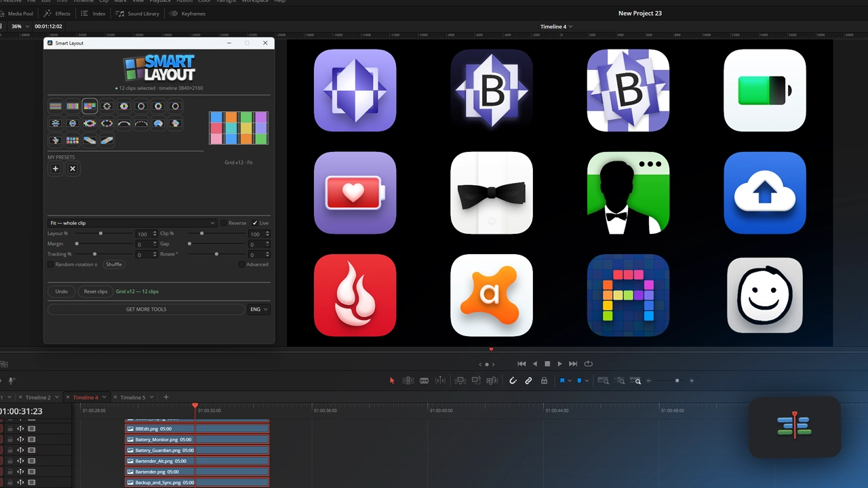Select the Battery_Monitor.png clip in timeline
This screenshot has width=868, height=488.
coord(197,439)
